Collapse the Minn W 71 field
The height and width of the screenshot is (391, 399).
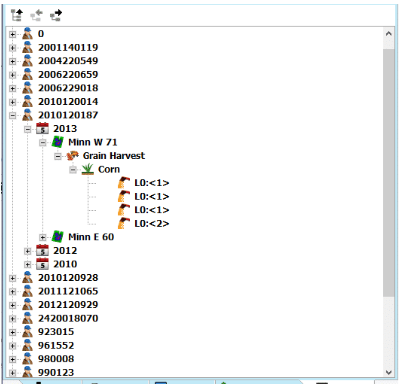click(43, 143)
